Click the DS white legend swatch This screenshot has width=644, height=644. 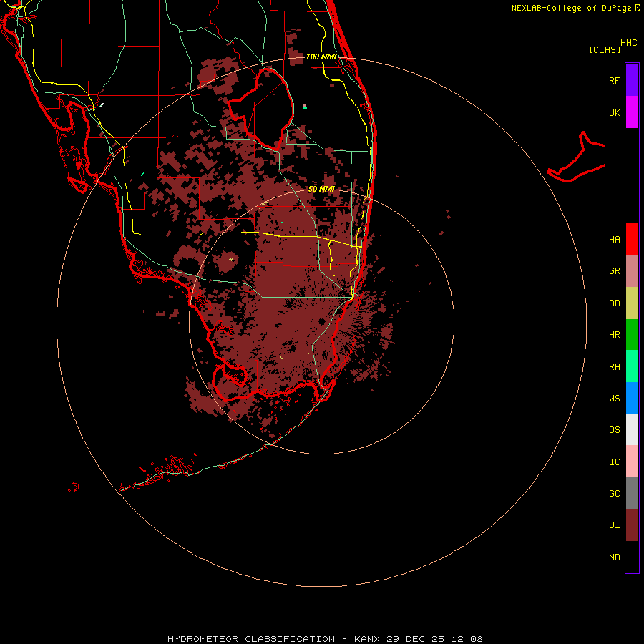(x=632, y=429)
